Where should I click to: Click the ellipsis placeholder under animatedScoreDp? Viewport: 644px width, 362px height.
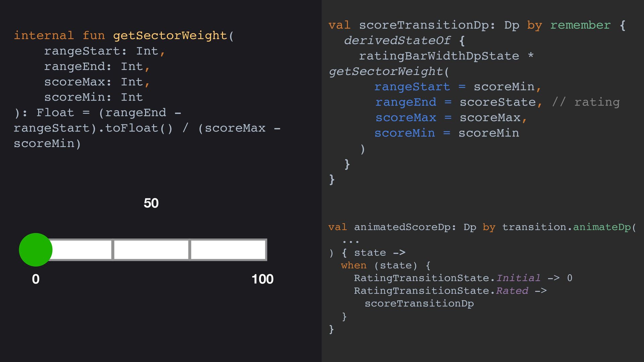tap(351, 241)
